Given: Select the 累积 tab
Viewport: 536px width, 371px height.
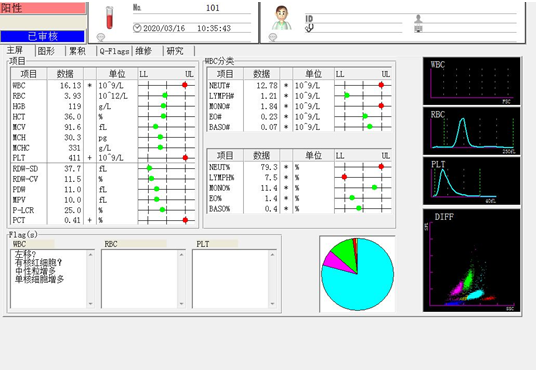Looking at the screenshot, I should [78, 51].
